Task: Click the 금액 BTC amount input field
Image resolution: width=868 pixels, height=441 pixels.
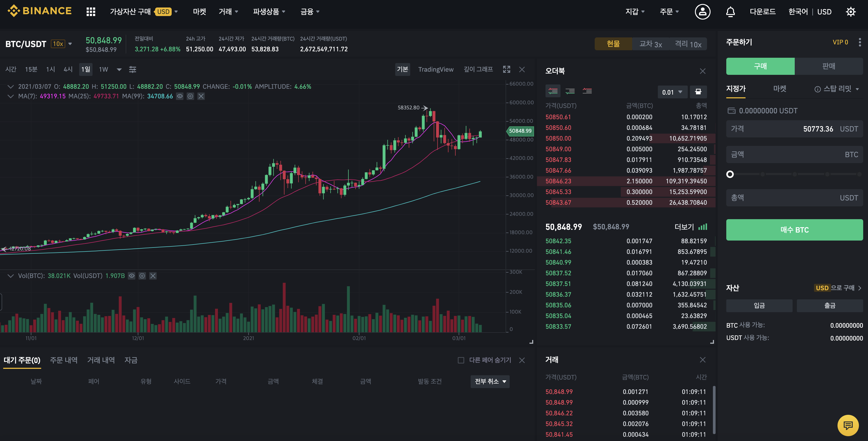Action: coord(794,155)
